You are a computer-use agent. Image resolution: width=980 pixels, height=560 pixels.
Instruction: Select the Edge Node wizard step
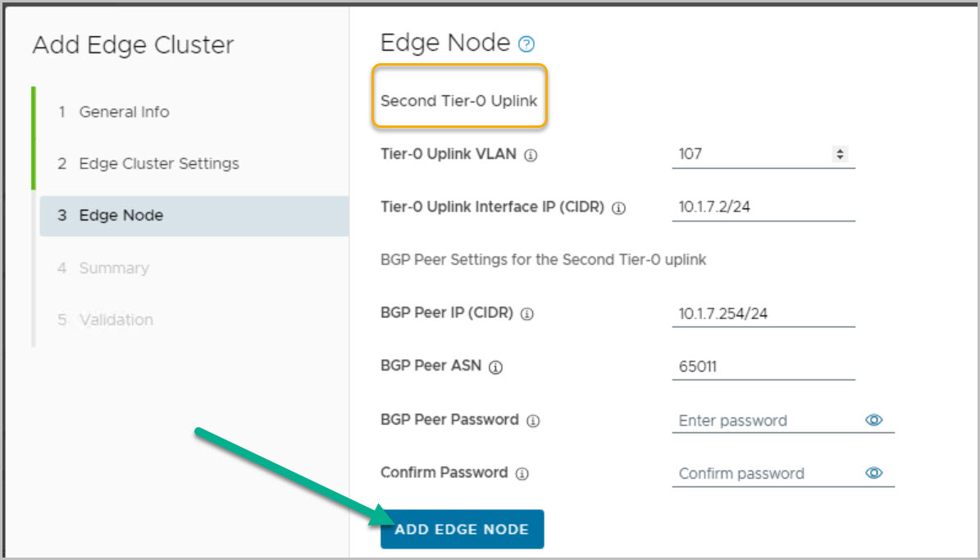121,216
